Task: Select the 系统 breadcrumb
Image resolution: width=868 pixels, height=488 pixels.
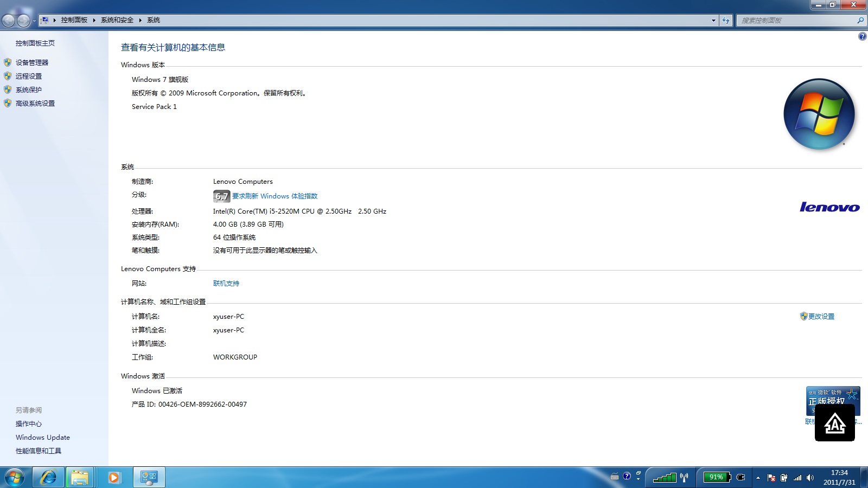Action: pyautogui.click(x=154, y=20)
